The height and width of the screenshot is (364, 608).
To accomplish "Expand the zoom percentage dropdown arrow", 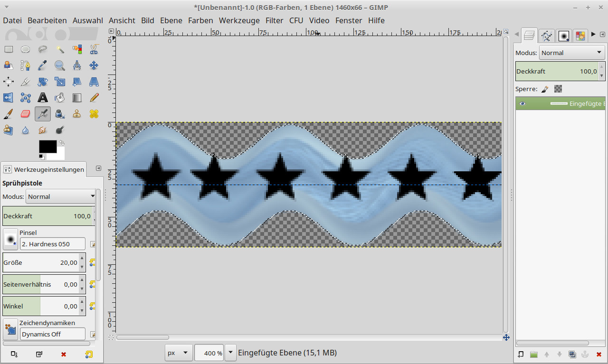I will point(231,353).
